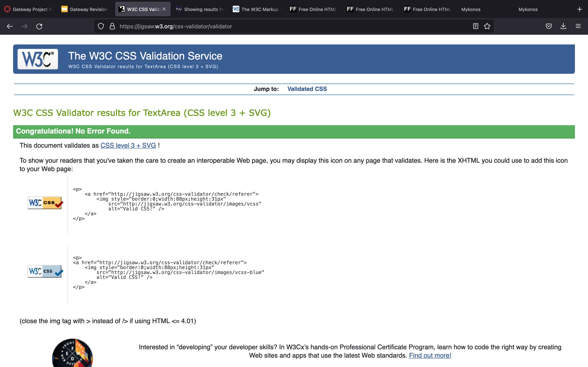Click the padlock site info icon

tap(112, 26)
